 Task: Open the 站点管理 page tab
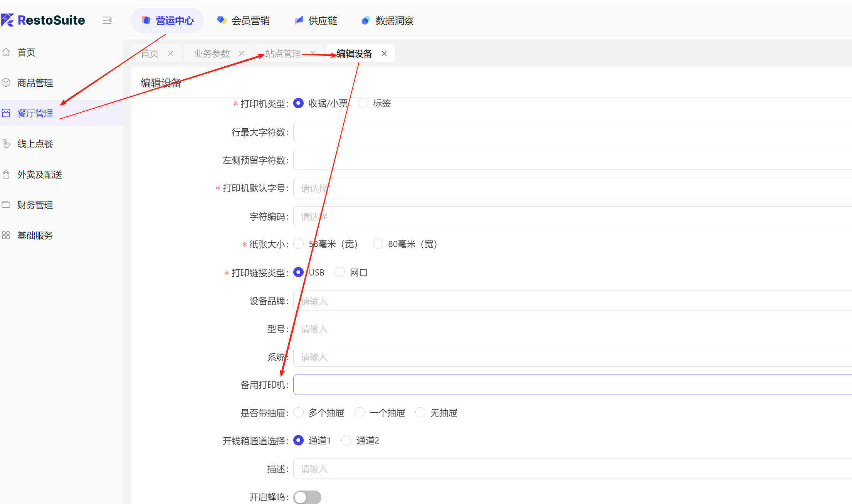pyautogui.click(x=283, y=54)
